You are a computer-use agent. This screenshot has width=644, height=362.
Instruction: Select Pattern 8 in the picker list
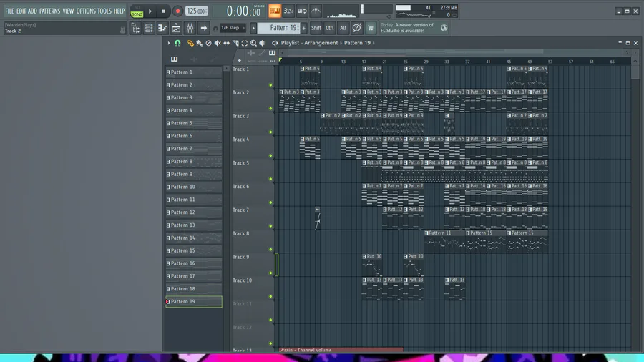tap(194, 161)
